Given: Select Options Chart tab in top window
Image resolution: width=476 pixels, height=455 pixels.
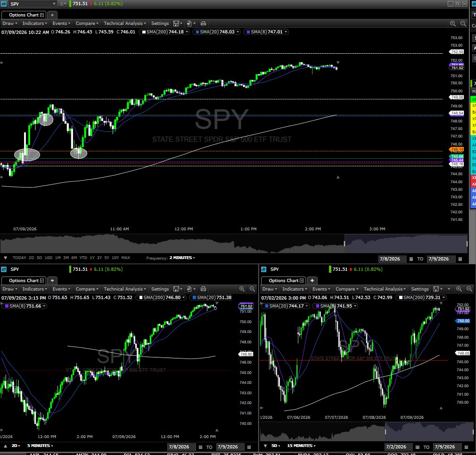Looking at the screenshot, I should pyautogui.click(x=24, y=15).
